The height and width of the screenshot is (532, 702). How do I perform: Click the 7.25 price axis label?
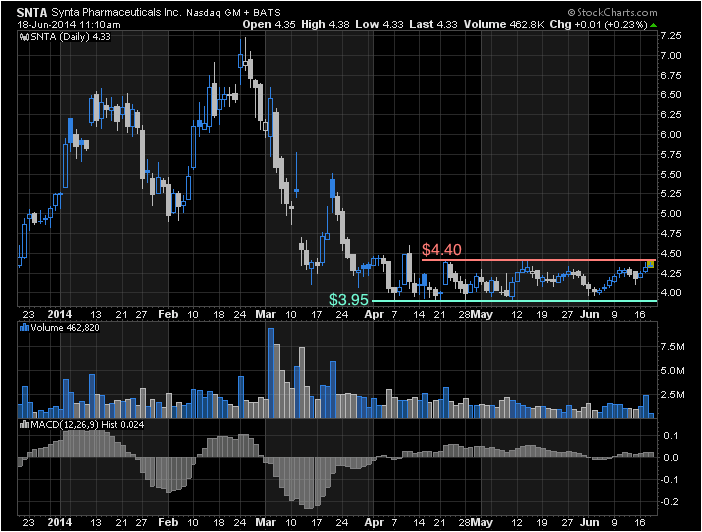coord(670,35)
